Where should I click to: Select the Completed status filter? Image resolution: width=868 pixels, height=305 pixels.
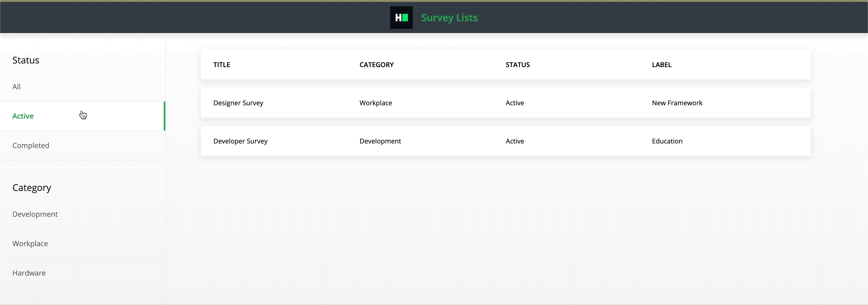tap(31, 145)
